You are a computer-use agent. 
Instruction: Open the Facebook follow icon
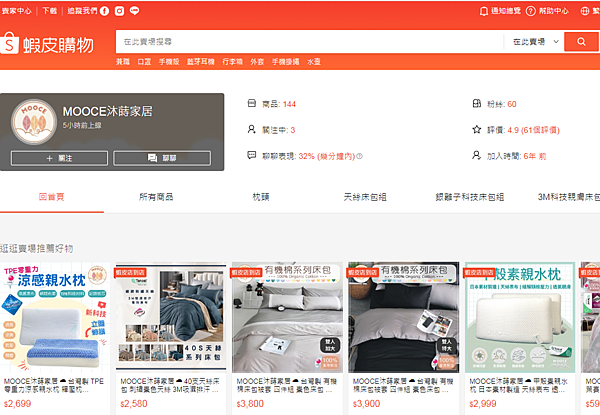[104, 11]
